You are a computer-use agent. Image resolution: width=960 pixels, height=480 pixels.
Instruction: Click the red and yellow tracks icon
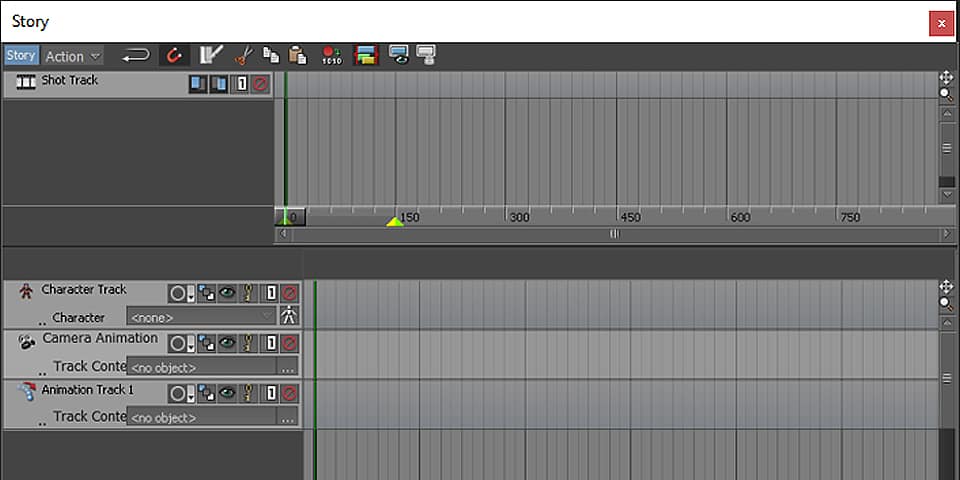366,56
